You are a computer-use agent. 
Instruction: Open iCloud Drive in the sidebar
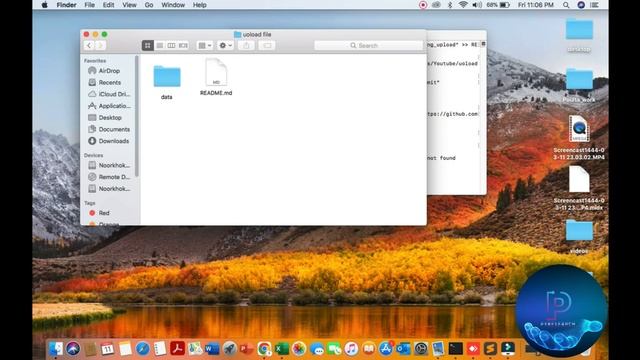coord(109,94)
